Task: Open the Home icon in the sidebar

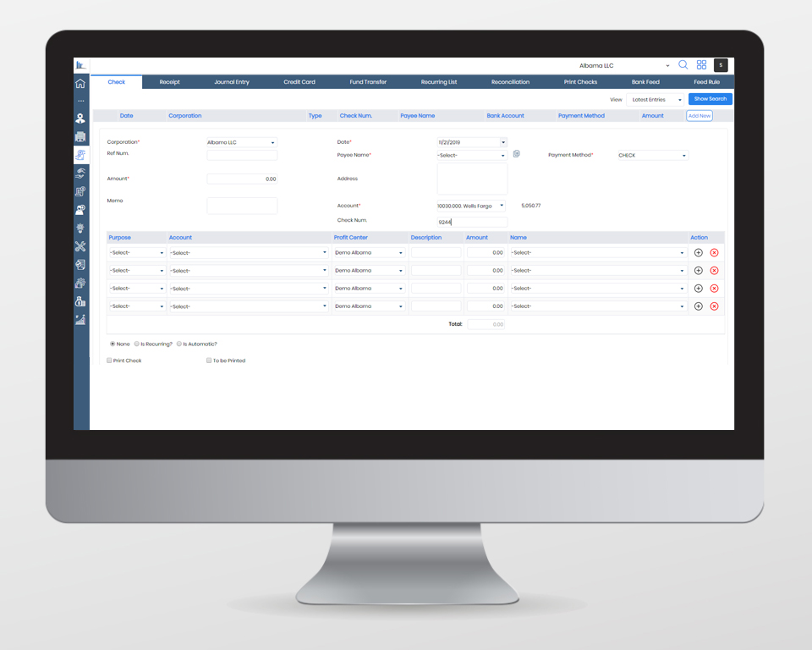Action: pyautogui.click(x=80, y=83)
